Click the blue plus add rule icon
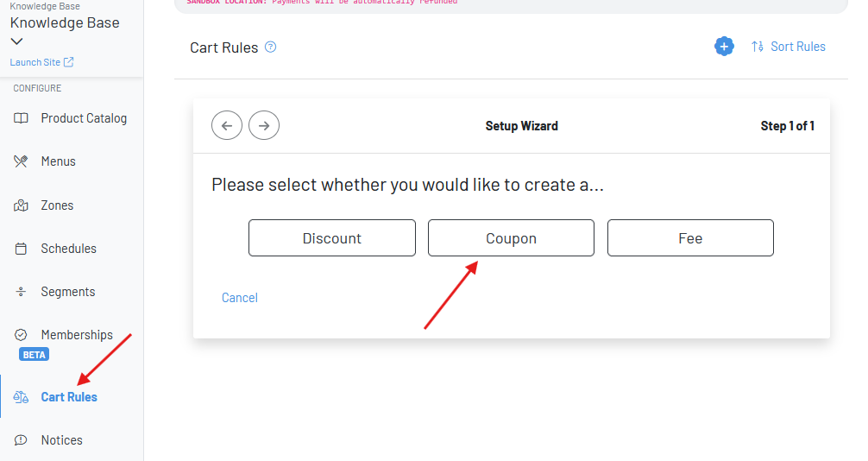 tap(724, 47)
